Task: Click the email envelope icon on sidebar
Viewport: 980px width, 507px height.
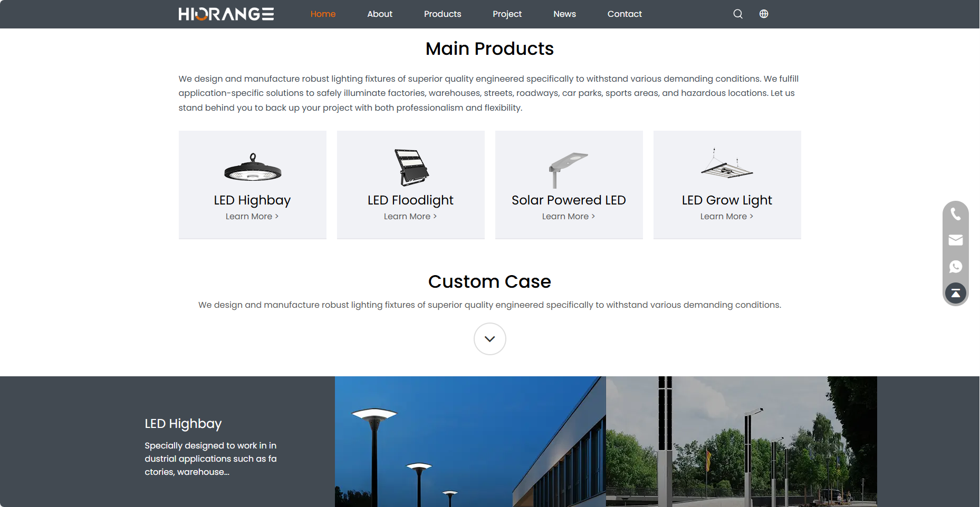Action: [x=955, y=240]
